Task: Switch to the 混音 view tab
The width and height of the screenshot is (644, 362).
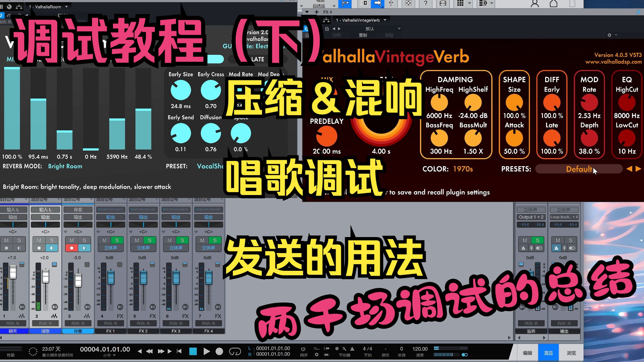Action: 548,353
